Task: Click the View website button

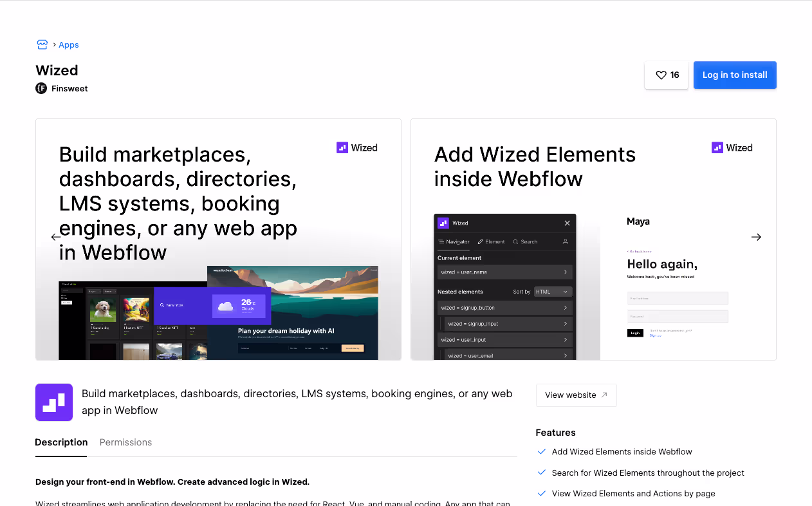Action: (x=576, y=395)
